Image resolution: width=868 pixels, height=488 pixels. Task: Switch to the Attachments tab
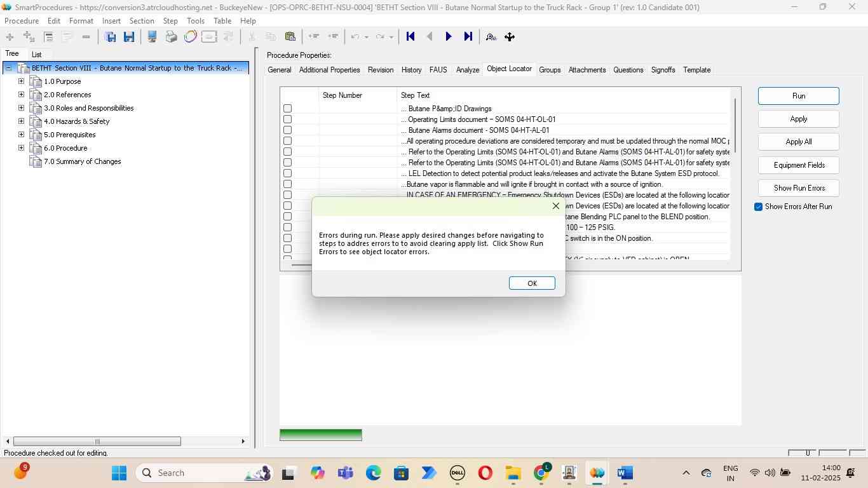click(587, 70)
